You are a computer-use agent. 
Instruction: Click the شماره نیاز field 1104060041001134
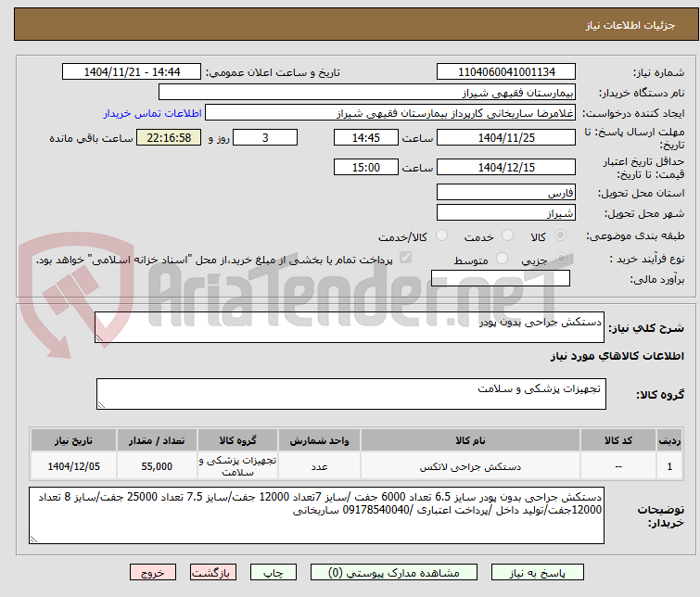[x=506, y=72]
